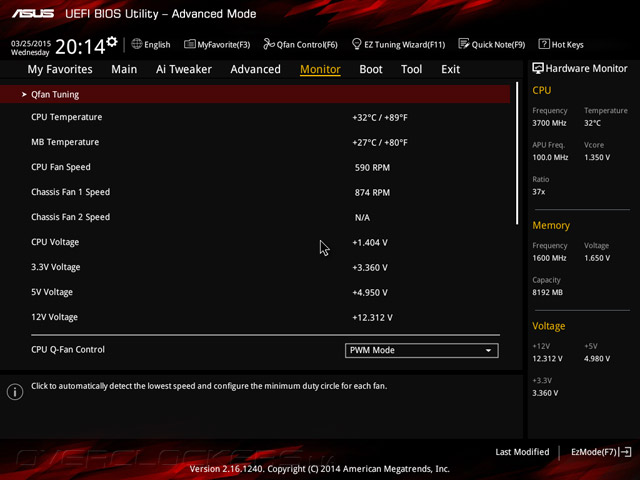Select the 5V Voltage row

pos(255,292)
